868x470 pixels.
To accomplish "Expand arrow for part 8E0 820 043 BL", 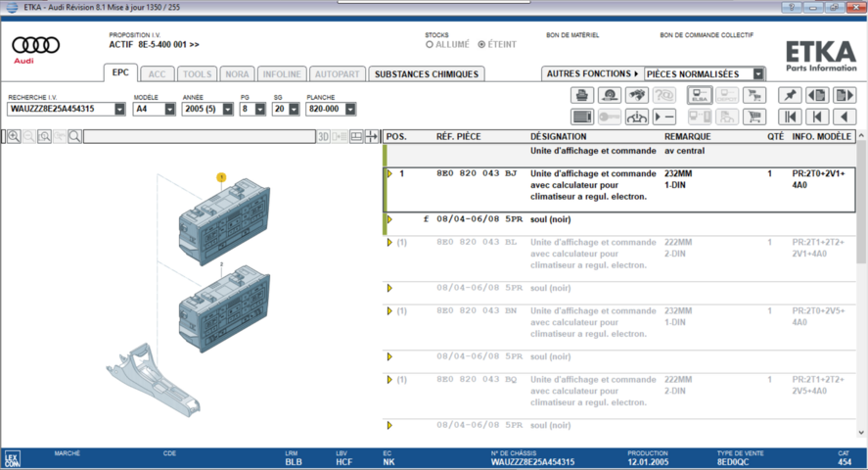I will click(x=389, y=243).
